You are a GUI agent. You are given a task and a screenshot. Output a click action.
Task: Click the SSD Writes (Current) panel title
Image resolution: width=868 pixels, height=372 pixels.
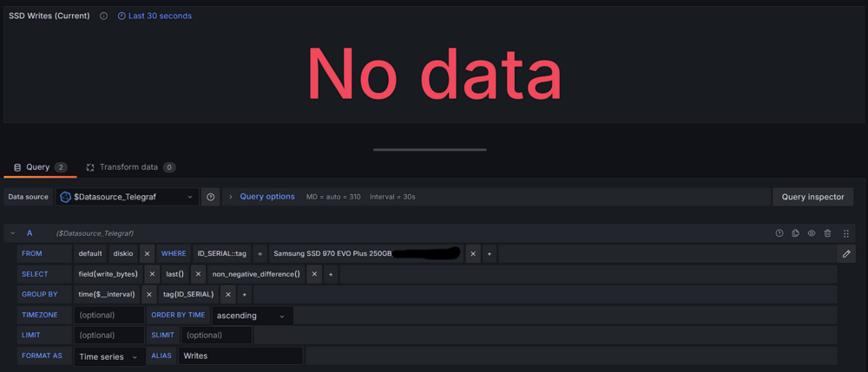click(49, 16)
